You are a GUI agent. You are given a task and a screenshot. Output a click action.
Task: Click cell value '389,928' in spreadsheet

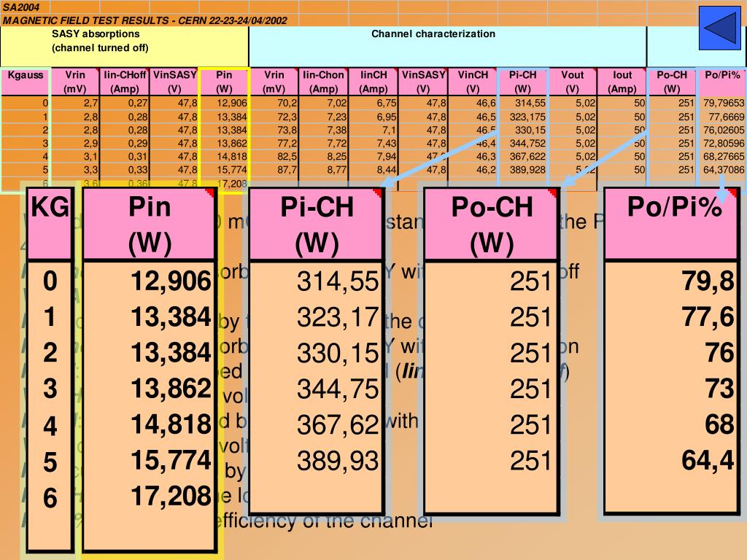coord(527,169)
